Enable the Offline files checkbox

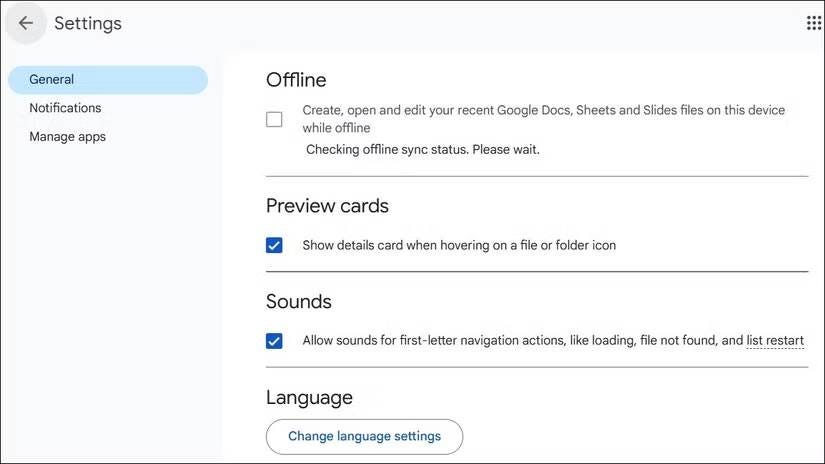pyautogui.click(x=274, y=119)
